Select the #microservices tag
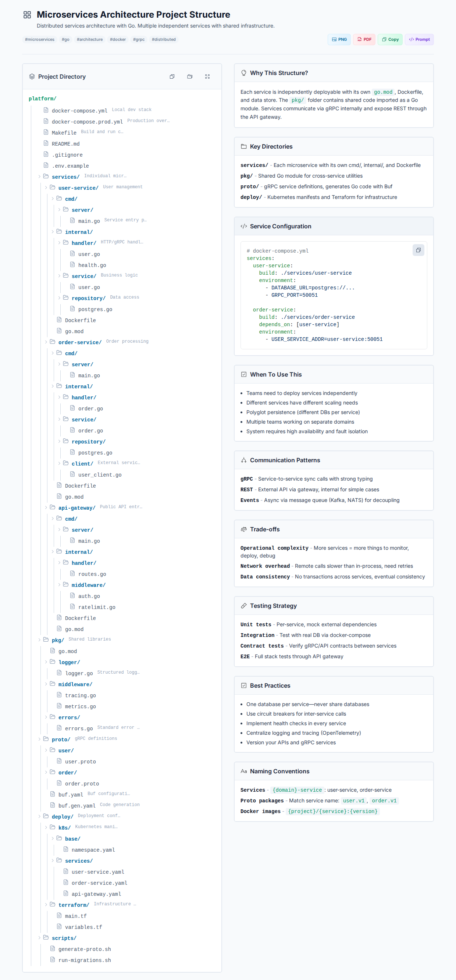The width and height of the screenshot is (456, 980). [x=40, y=40]
